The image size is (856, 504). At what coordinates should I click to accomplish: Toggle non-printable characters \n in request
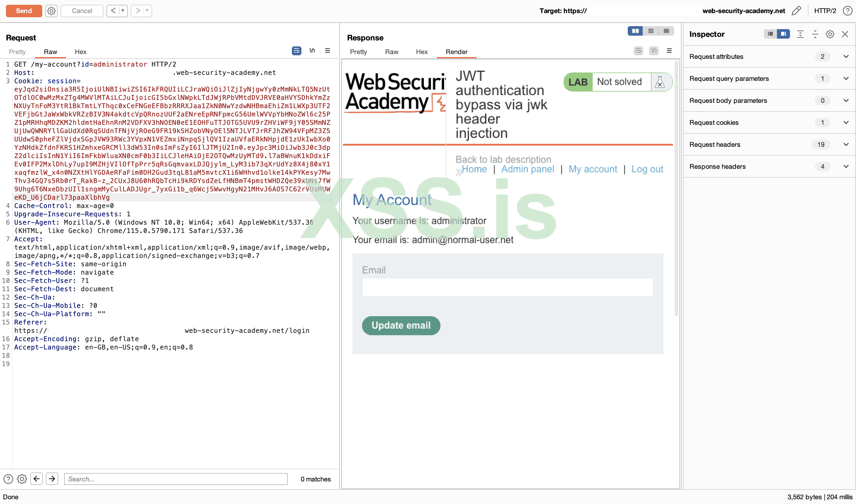click(x=312, y=51)
